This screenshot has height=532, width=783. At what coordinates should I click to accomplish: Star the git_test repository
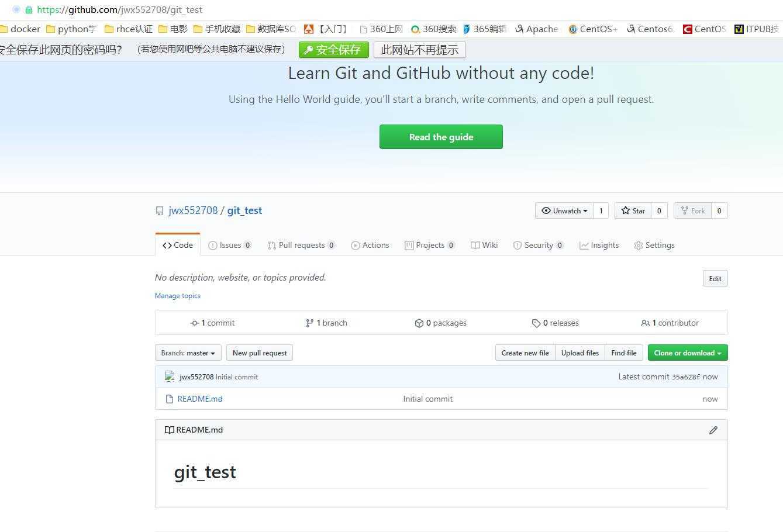pyautogui.click(x=633, y=211)
